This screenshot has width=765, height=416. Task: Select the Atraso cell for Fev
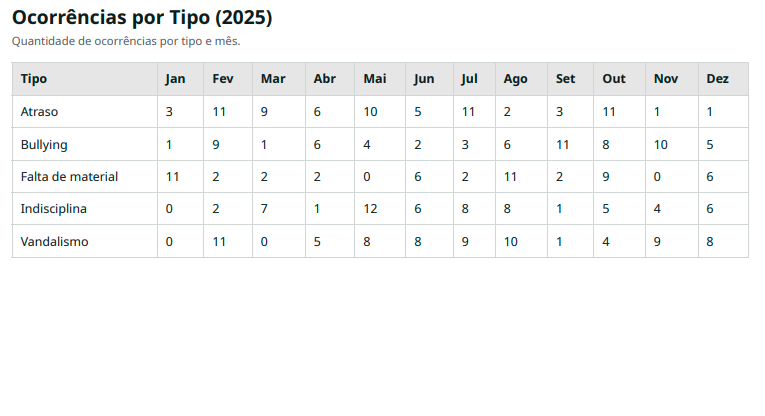click(x=219, y=112)
